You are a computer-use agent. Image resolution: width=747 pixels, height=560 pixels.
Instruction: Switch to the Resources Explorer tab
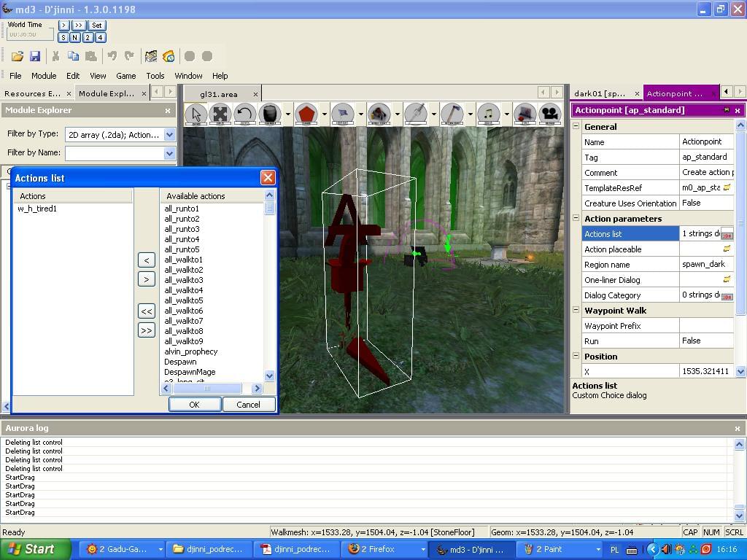(32, 93)
